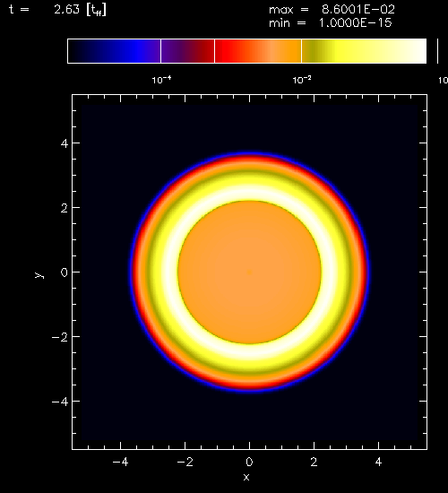Click the min value 1.0000E-15 text

[356, 23]
